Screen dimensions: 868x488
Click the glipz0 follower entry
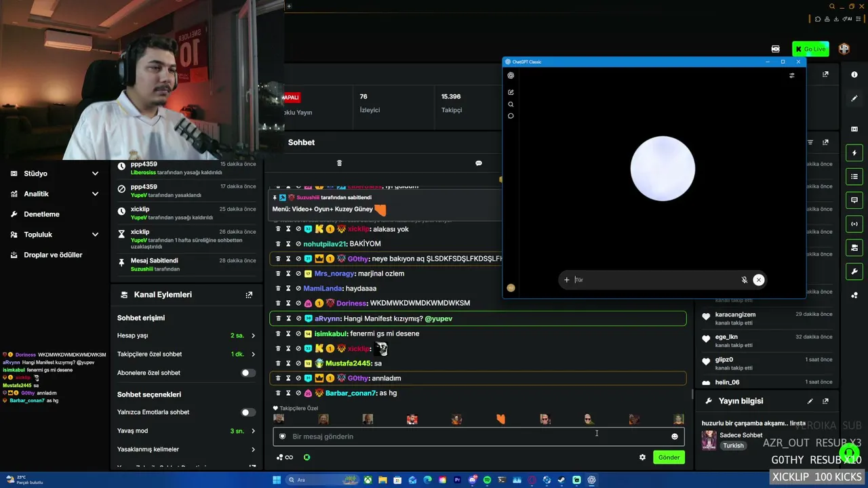pyautogui.click(x=767, y=363)
